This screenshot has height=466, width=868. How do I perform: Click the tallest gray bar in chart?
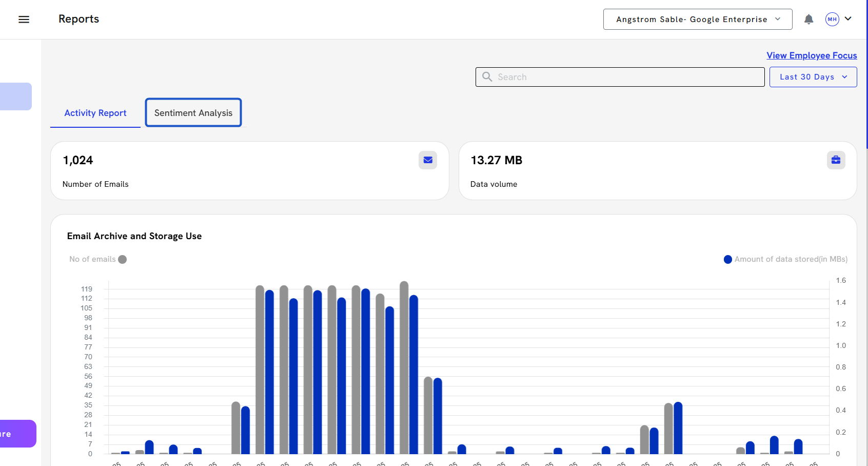404,367
